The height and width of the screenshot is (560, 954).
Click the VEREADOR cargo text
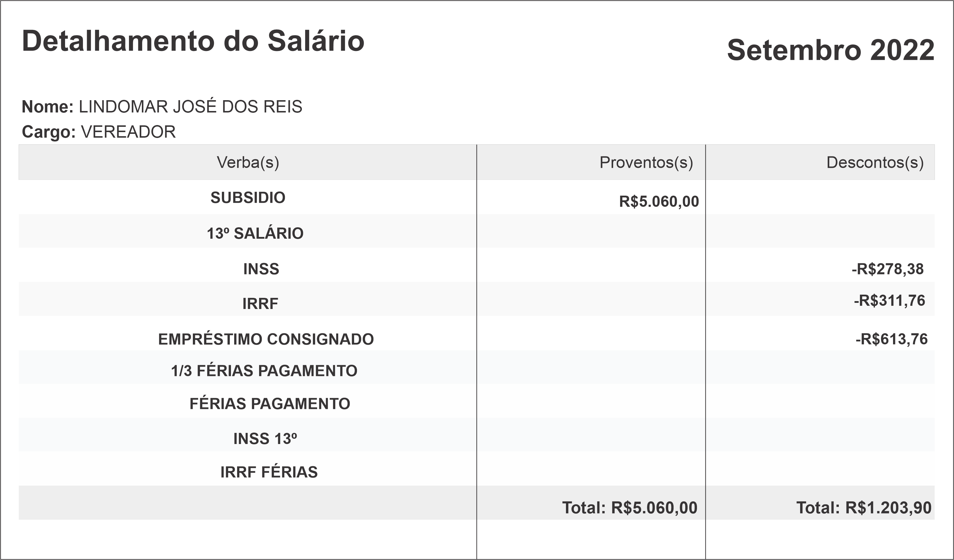[128, 132]
